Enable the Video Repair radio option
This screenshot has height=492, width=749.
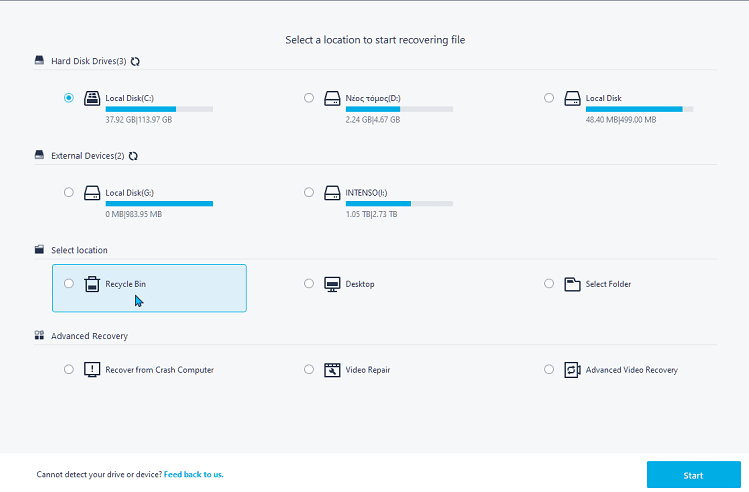pyautogui.click(x=309, y=369)
